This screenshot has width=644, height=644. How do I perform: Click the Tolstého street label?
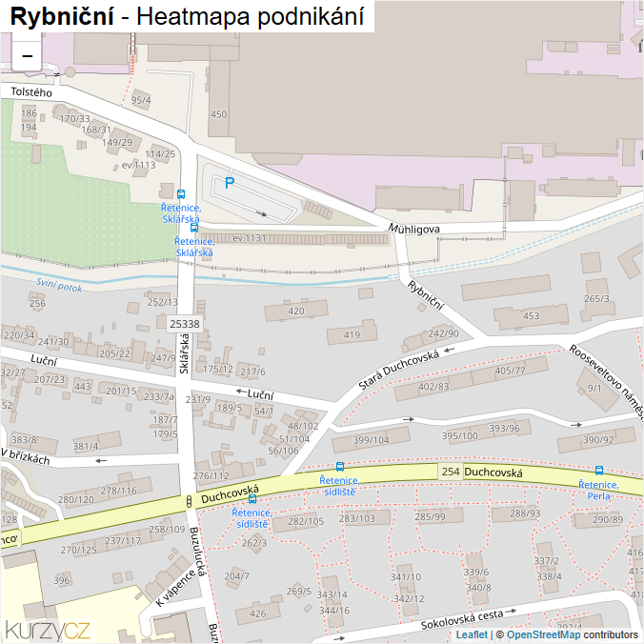coord(31,92)
